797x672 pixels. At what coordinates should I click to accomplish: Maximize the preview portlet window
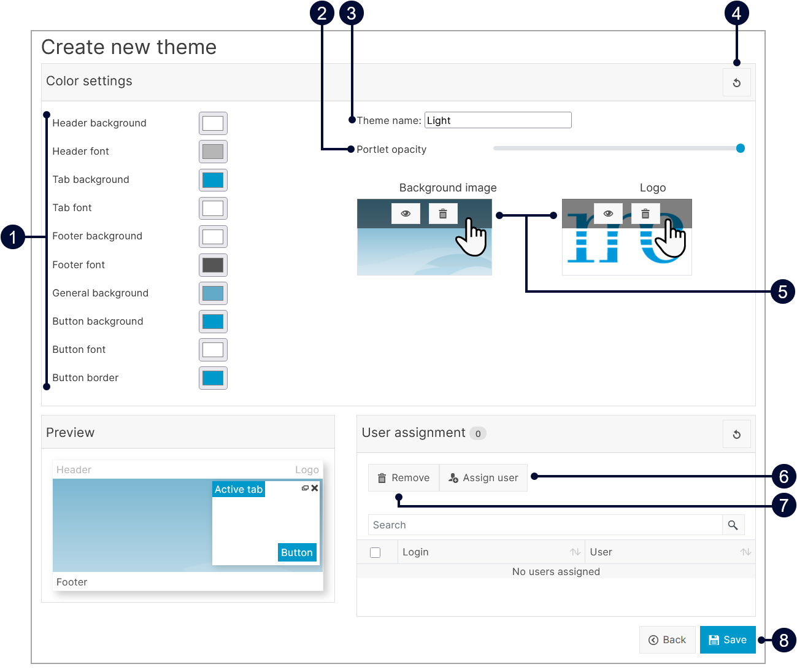305,488
